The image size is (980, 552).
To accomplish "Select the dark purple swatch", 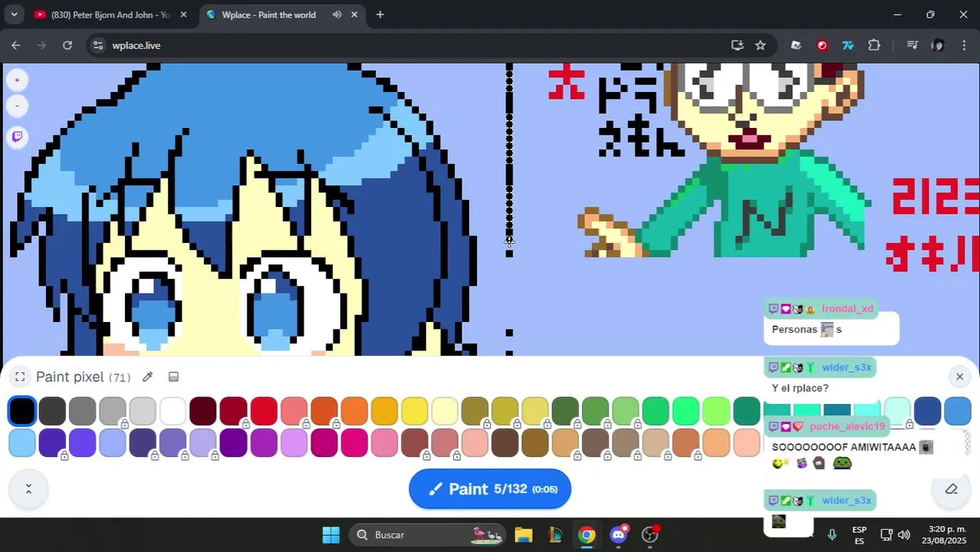I will click(233, 442).
